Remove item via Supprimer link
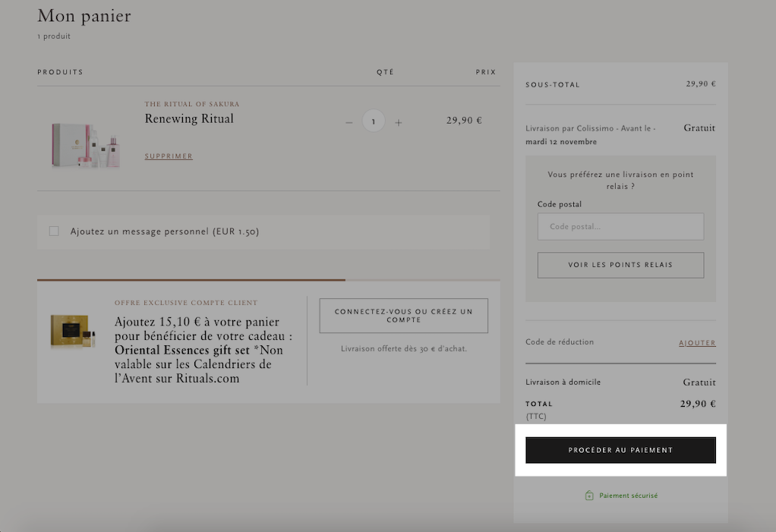The height and width of the screenshot is (532, 776). tap(169, 156)
